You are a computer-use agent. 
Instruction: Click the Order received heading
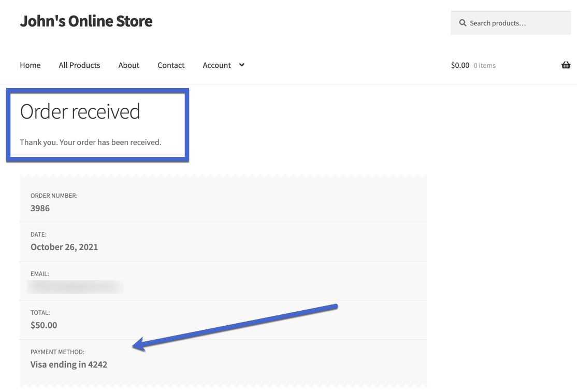pyautogui.click(x=80, y=111)
